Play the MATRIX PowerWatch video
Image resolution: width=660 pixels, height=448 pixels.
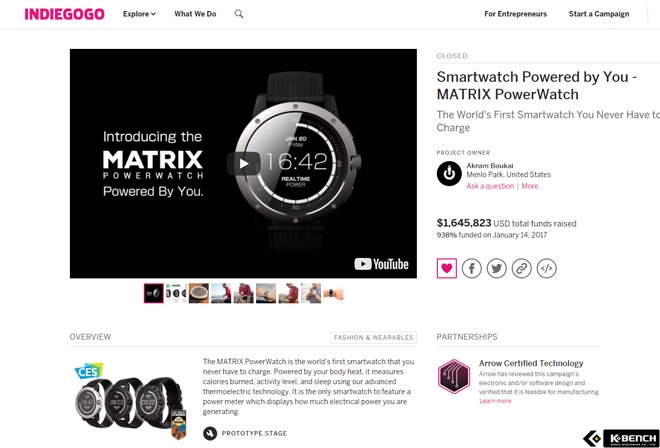[243, 163]
